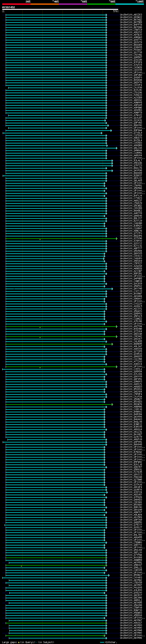Click the UniRef100_C6LRD5 label
The width and height of the screenshot is (146, 644).
[131, 341]
